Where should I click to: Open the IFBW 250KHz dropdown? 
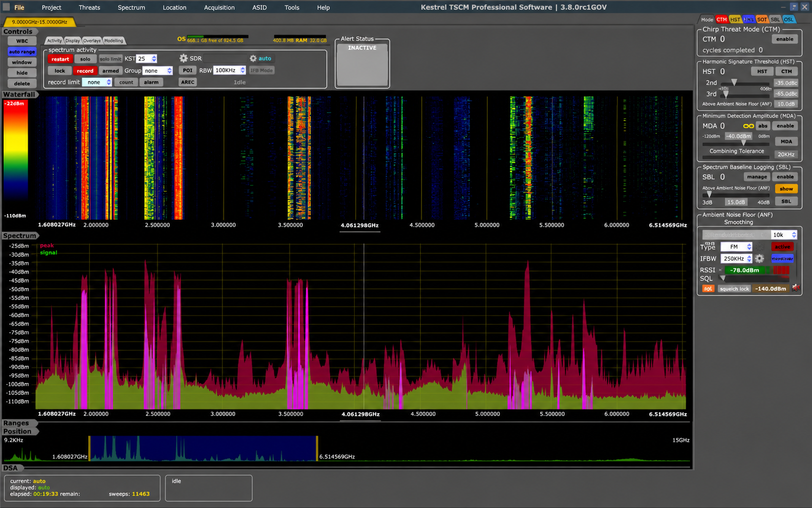tap(736, 259)
